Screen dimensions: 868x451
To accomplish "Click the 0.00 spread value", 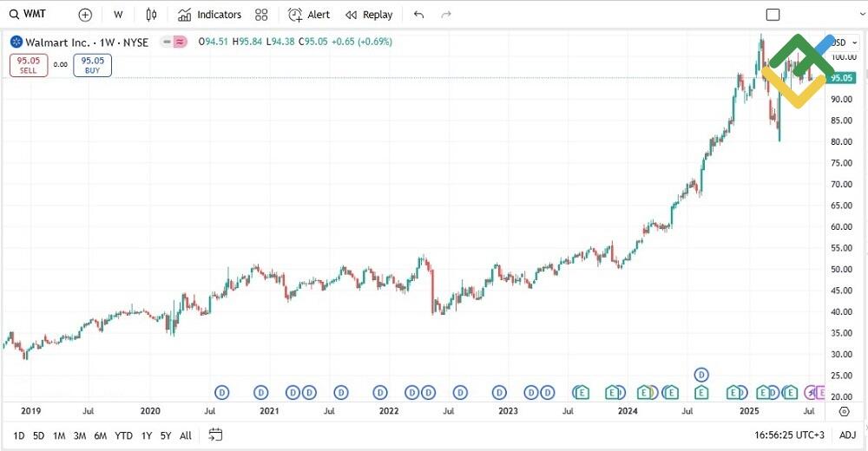I will [x=61, y=65].
